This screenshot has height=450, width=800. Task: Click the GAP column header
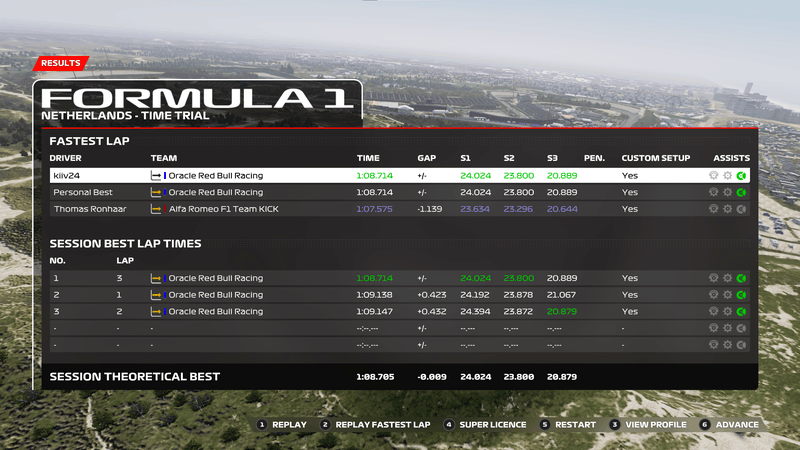click(427, 158)
